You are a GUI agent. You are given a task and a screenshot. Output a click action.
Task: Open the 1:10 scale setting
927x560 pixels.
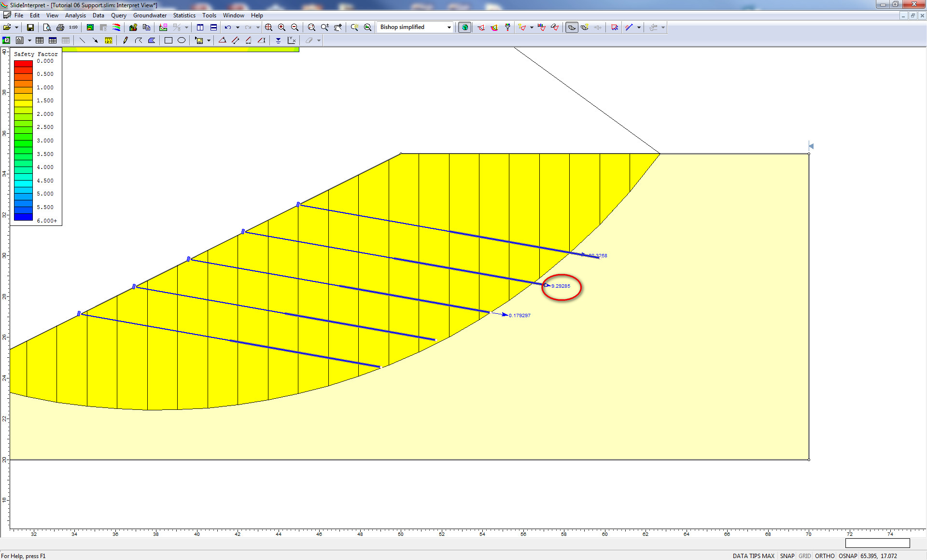point(73,28)
